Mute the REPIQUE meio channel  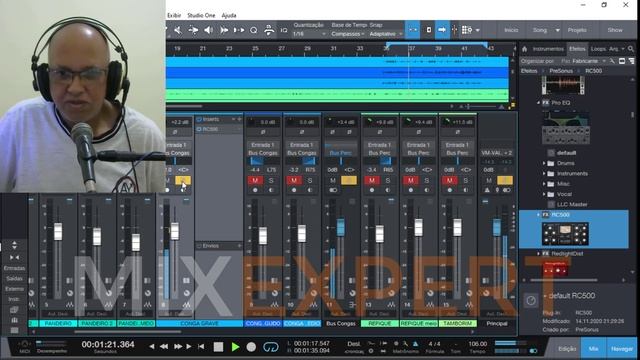(411, 180)
